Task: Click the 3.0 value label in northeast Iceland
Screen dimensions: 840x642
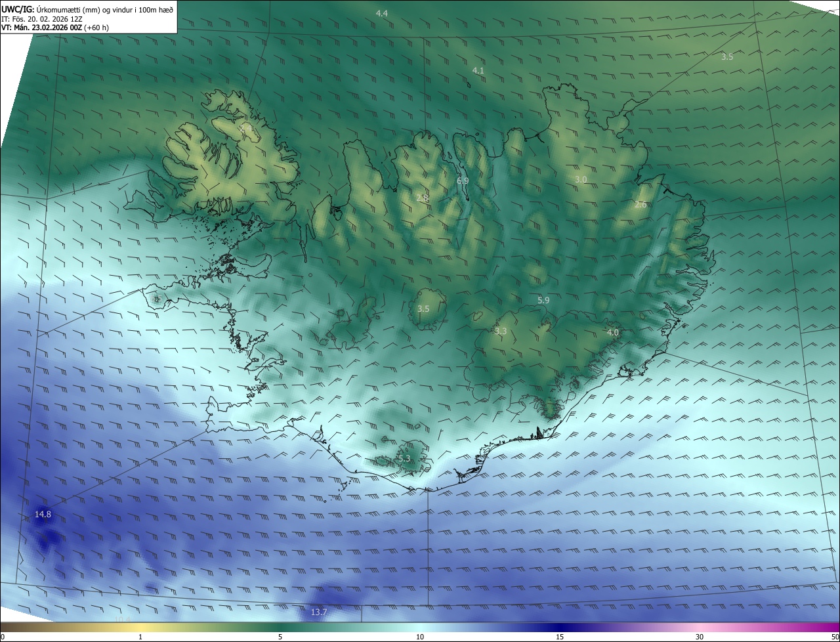Action: click(x=581, y=179)
